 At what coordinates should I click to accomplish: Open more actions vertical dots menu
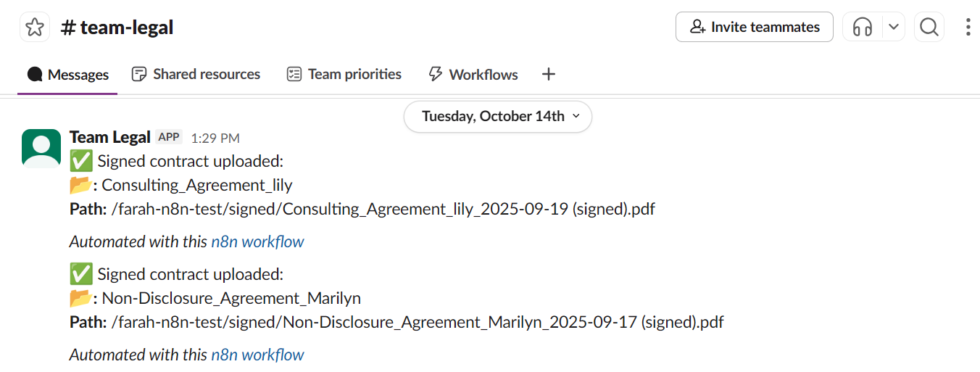968,28
